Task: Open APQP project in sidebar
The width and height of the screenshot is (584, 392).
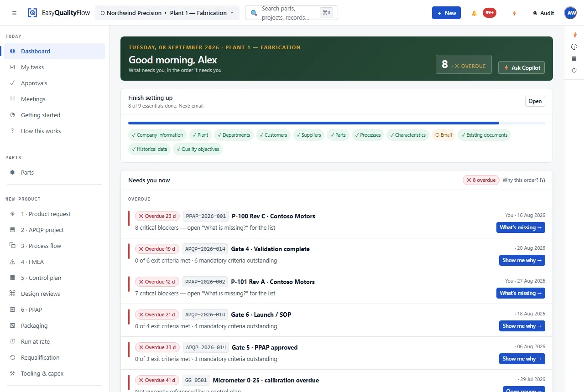Action: click(54, 230)
